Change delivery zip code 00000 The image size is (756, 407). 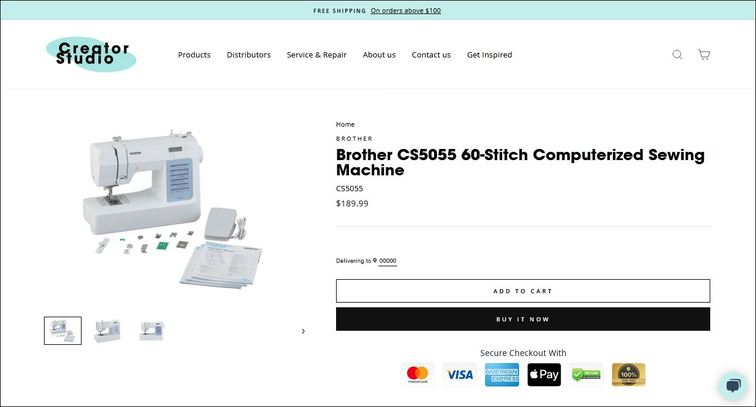click(388, 261)
